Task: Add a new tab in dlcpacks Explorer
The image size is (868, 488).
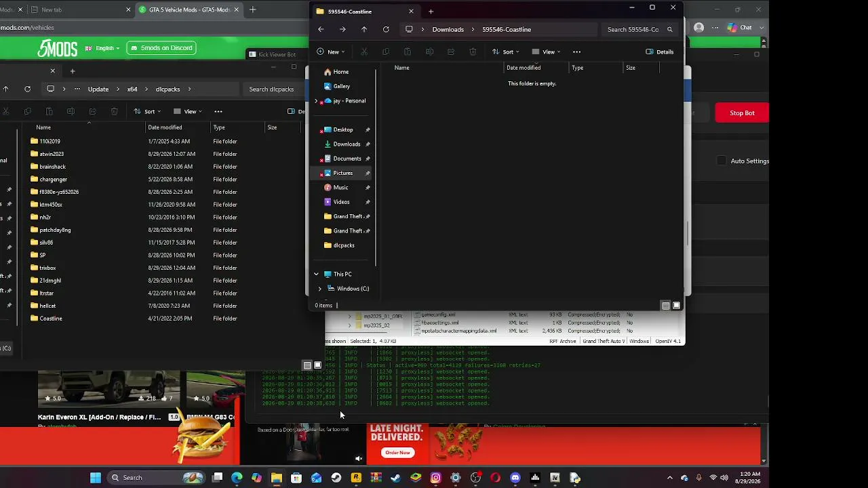Action: 73,70
